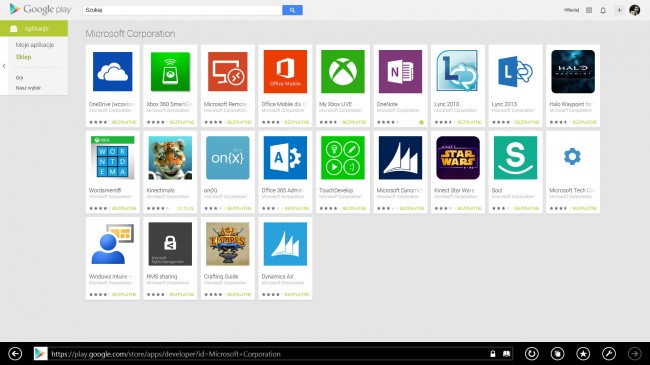
Task: Open the Microsoft Tech Companion gear icon
Action: point(572,157)
